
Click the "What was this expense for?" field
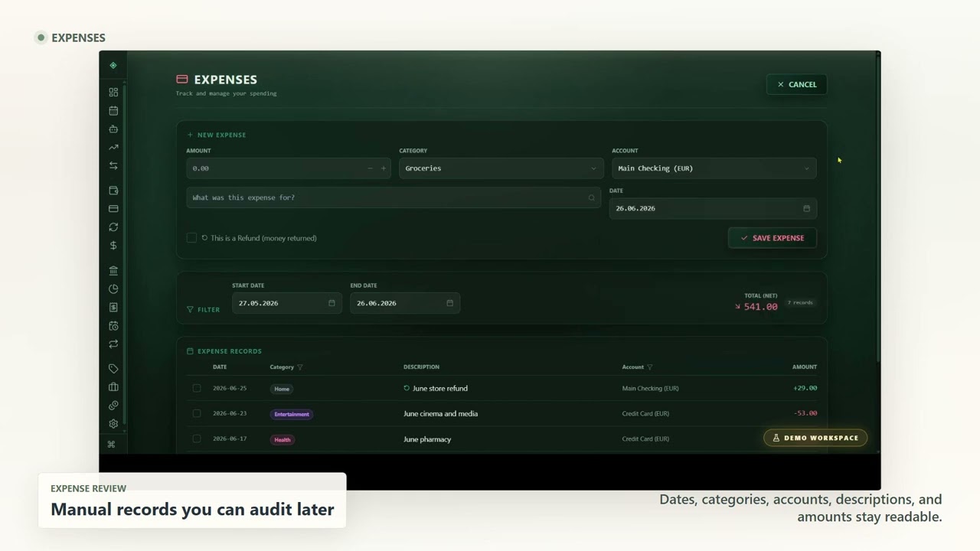pos(394,197)
